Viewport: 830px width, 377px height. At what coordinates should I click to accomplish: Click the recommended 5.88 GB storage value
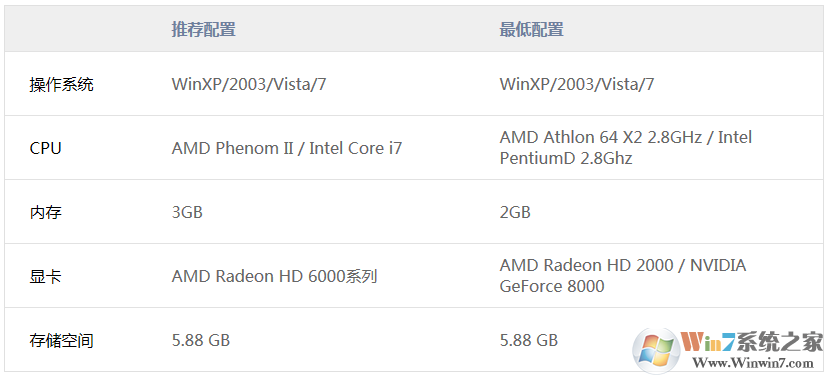pos(201,340)
